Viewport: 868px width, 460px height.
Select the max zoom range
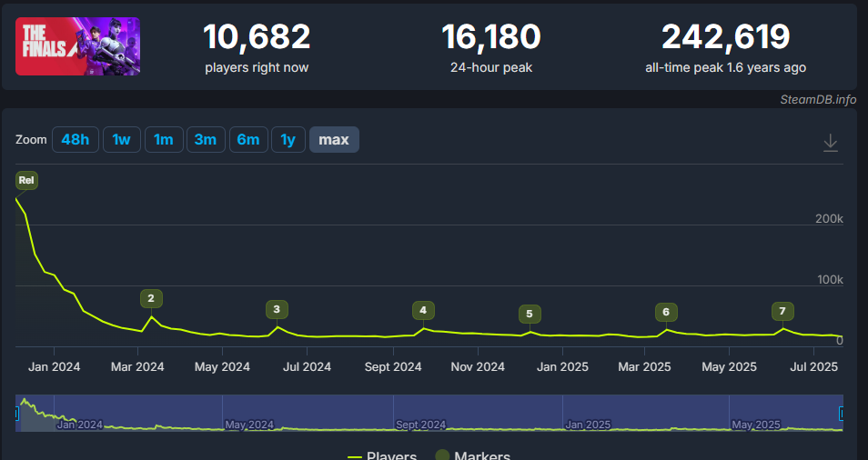[334, 139]
